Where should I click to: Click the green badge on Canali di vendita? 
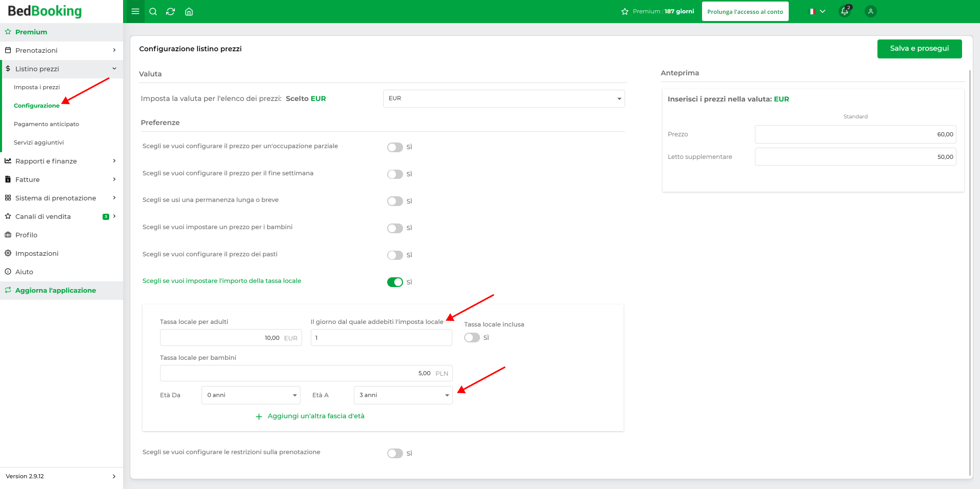[106, 217]
